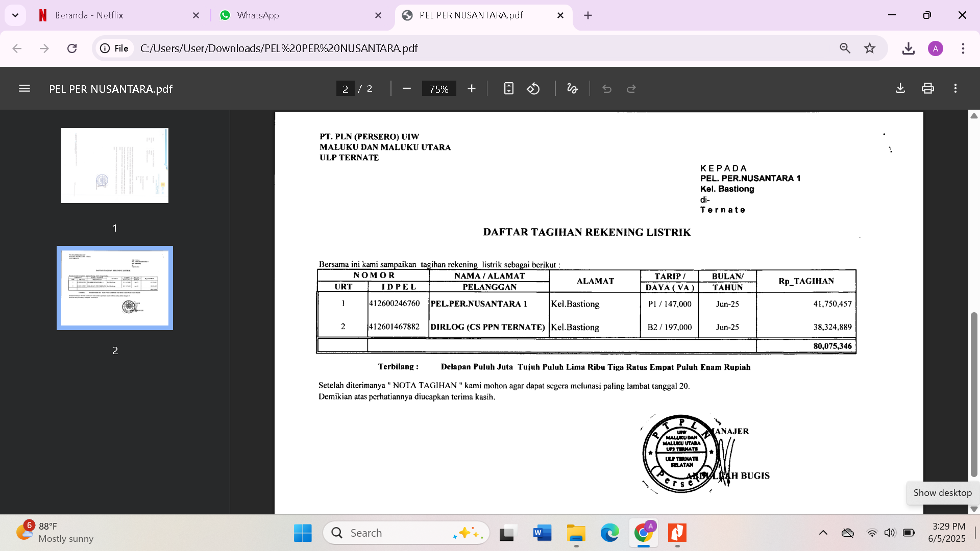980x551 pixels.
Task: Zoom in the PDF document
Action: point(472,89)
